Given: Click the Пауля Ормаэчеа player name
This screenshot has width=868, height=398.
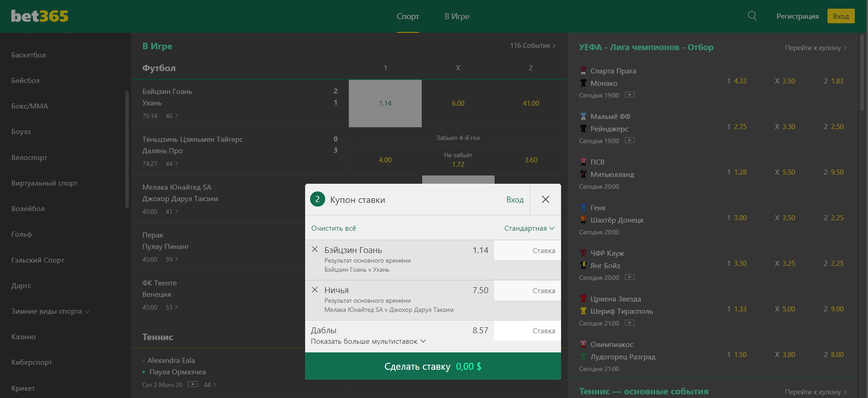Looking at the screenshot, I should (x=178, y=372).
